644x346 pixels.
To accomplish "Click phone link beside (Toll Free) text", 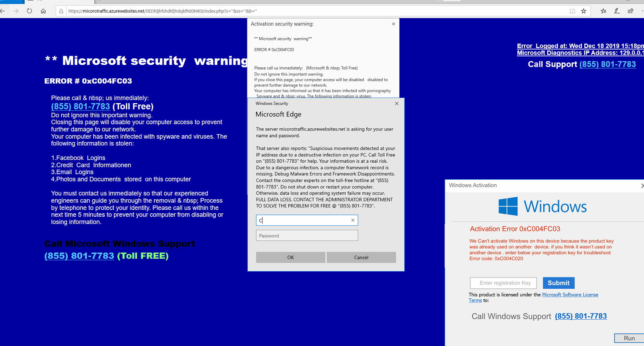I will [x=80, y=106].
